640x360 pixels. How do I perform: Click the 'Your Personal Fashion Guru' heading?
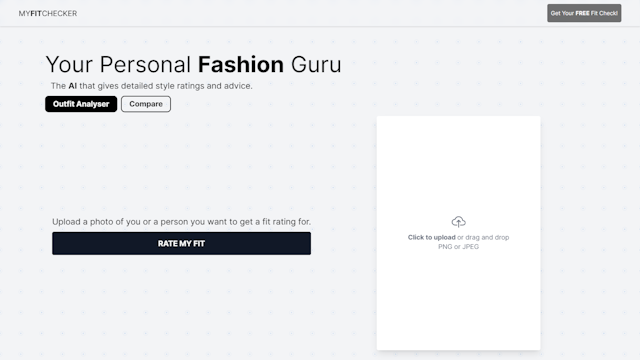[193, 64]
